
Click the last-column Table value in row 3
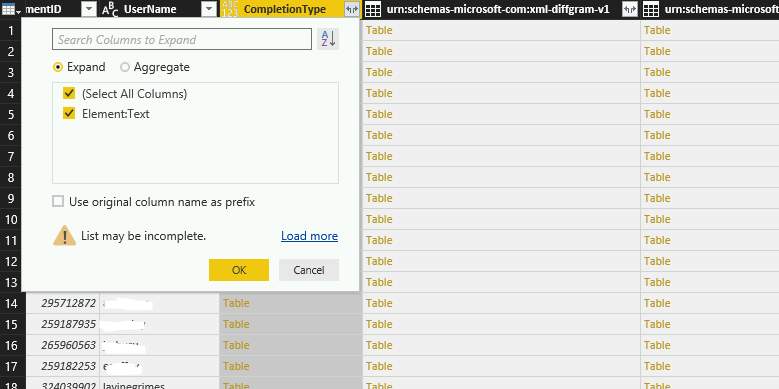point(657,72)
